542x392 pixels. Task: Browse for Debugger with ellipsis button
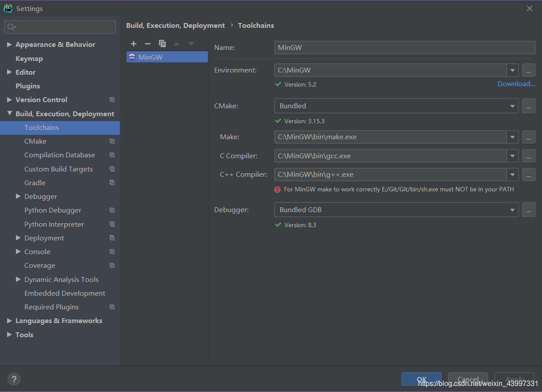click(x=529, y=210)
